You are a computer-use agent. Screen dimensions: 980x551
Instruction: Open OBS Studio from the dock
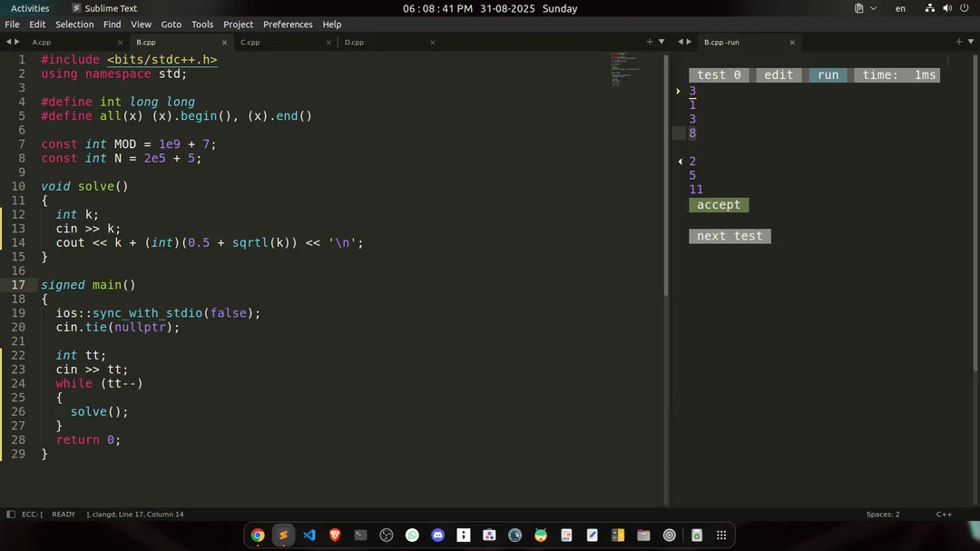point(387,536)
